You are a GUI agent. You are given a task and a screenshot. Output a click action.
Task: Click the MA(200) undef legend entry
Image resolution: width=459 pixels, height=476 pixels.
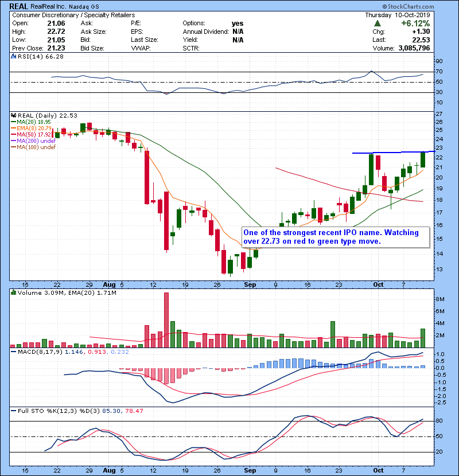[33, 141]
